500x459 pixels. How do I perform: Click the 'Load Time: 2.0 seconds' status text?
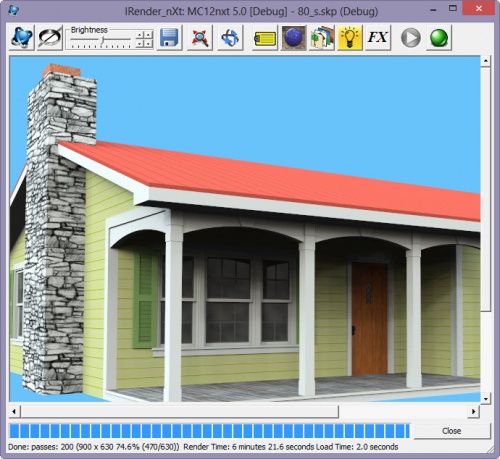pos(357,447)
